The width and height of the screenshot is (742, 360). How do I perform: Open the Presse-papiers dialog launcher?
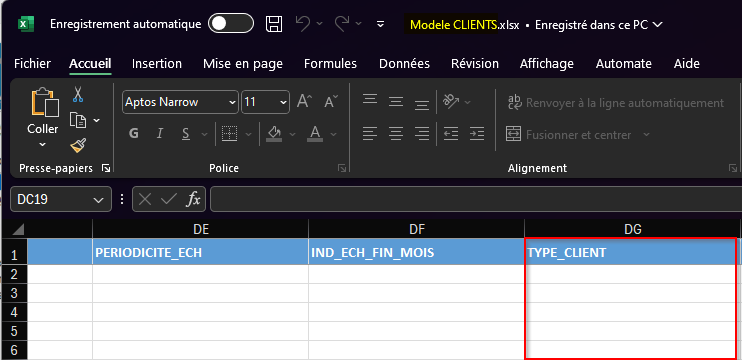[106, 168]
